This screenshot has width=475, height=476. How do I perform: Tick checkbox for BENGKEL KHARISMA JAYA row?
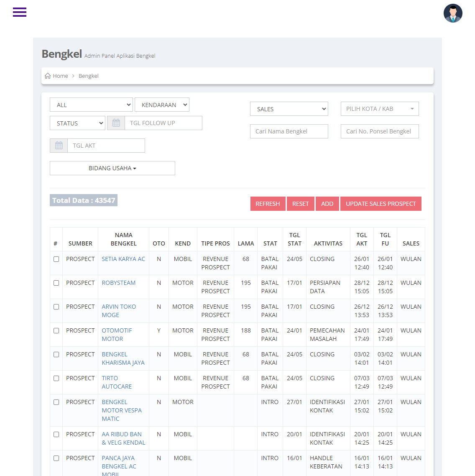click(x=56, y=354)
